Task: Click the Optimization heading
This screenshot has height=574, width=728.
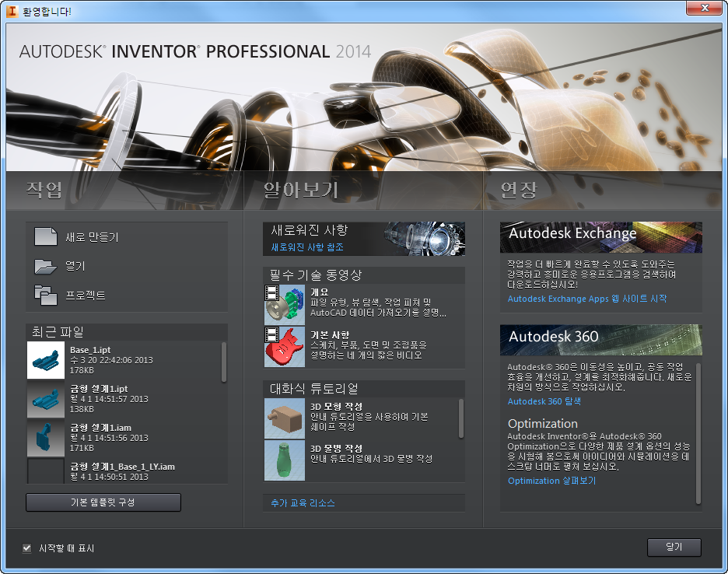Action: coord(543,424)
